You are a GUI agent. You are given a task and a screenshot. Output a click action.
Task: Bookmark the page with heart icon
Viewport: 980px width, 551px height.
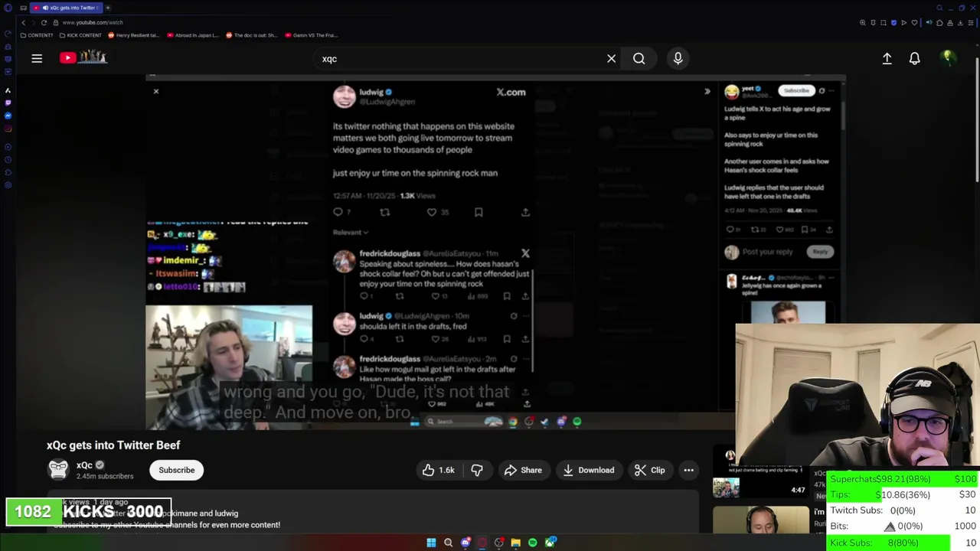click(x=914, y=23)
